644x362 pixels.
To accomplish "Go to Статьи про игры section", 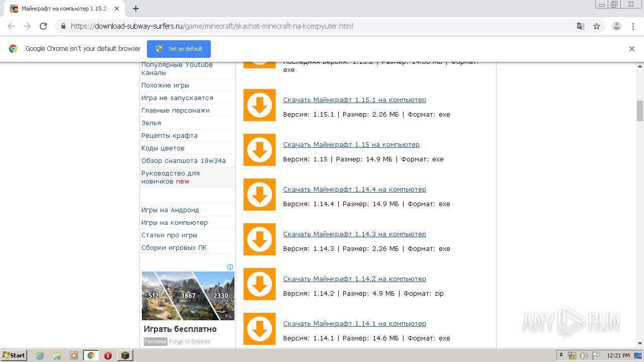I will pyautogui.click(x=169, y=235).
